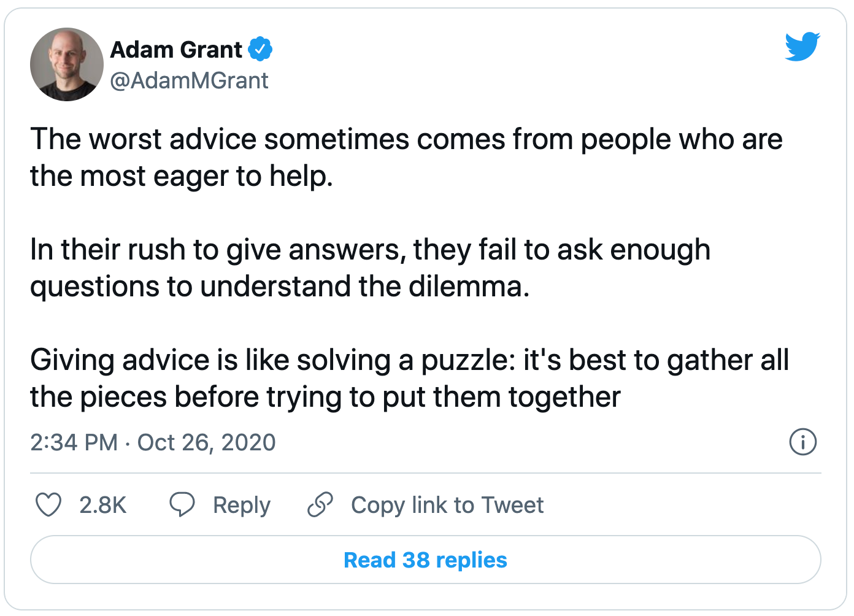This screenshot has height=616, width=854.
Task: Click the Twitter bird logo
Action: coord(802,47)
